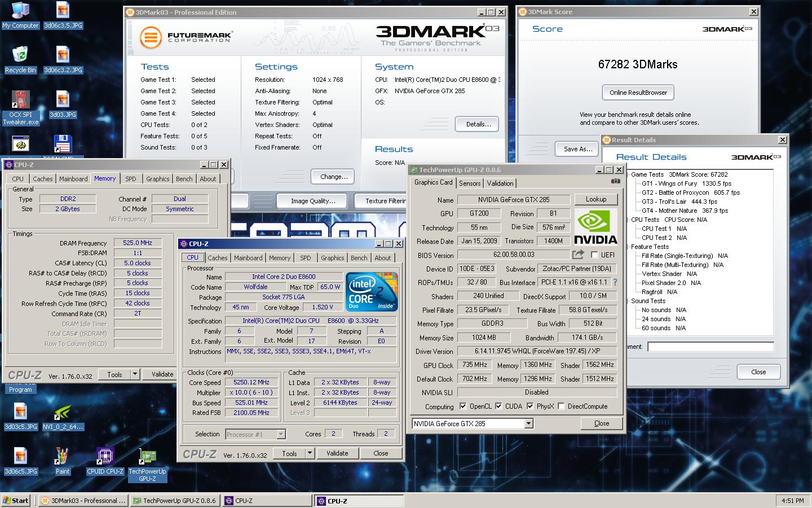Click Details... button in System section
Viewport: 812px width, 508px height.
(x=478, y=124)
